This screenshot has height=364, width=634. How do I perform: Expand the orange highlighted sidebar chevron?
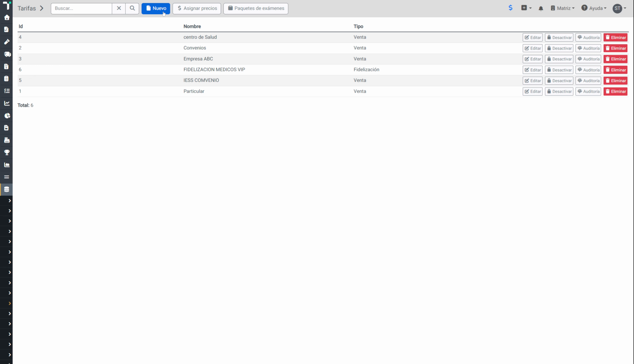[9, 303]
